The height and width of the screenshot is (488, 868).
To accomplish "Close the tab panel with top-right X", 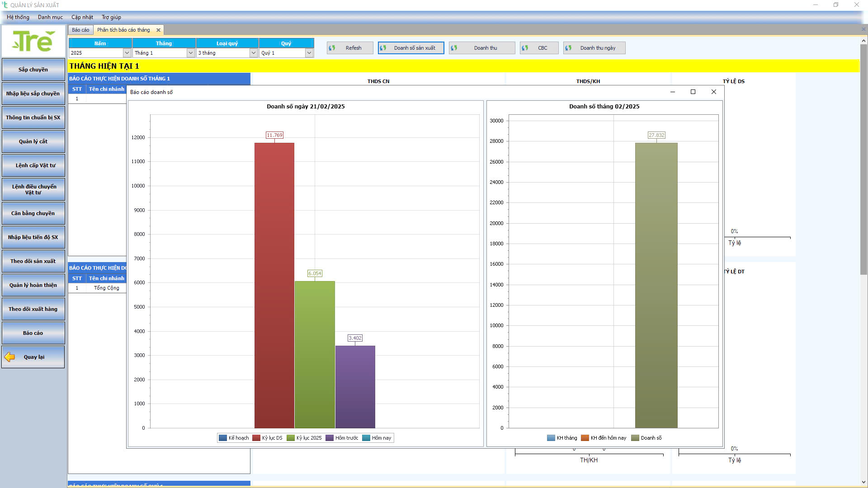I will tap(863, 29).
